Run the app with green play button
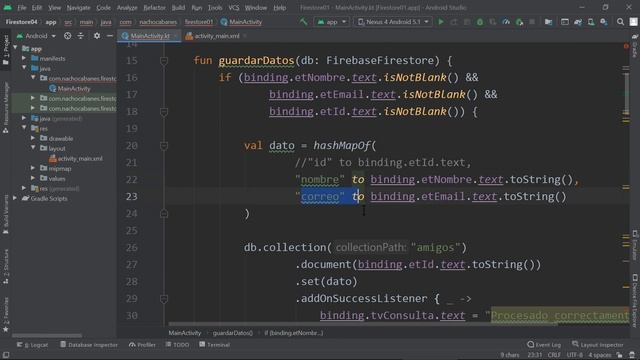This screenshot has height=360, width=640. coord(441,22)
